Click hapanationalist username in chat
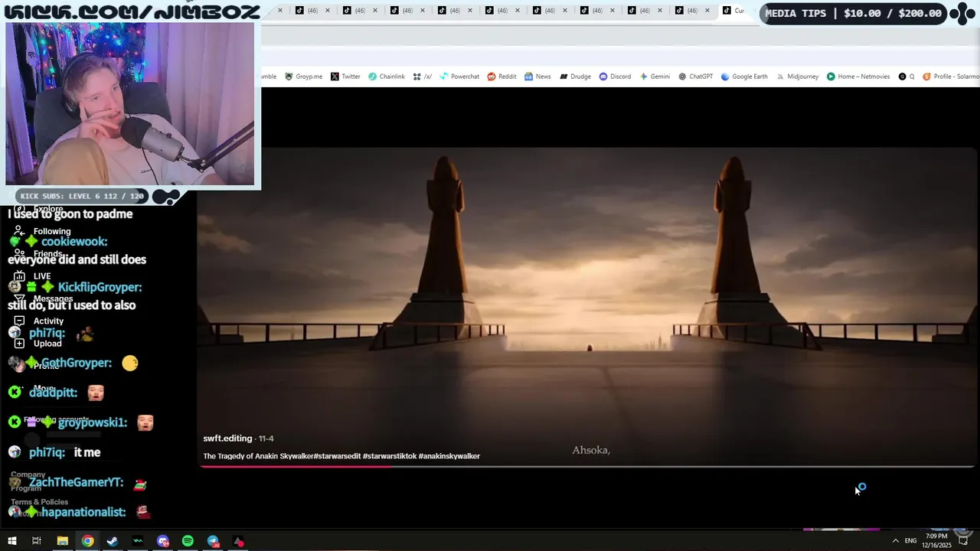 pos(83,512)
